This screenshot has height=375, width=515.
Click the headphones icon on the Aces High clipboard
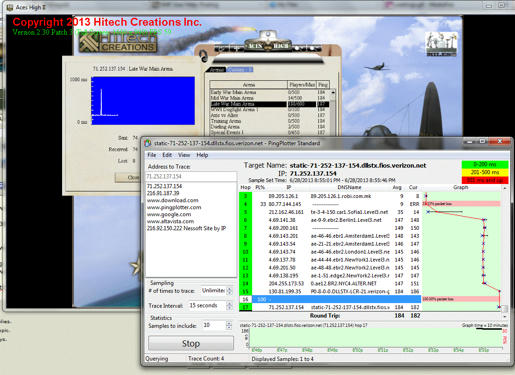[203, 56]
